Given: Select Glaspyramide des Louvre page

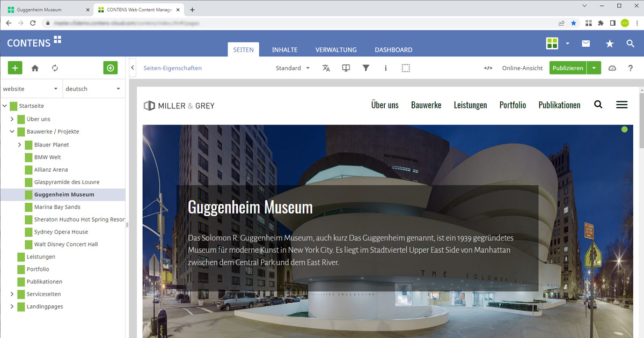Looking at the screenshot, I should (x=67, y=182).
